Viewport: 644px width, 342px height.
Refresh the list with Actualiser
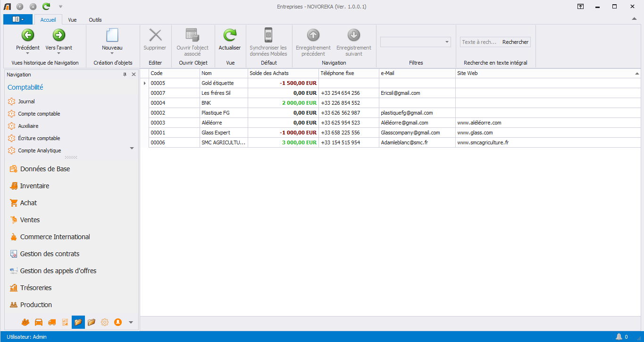tap(230, 39)
